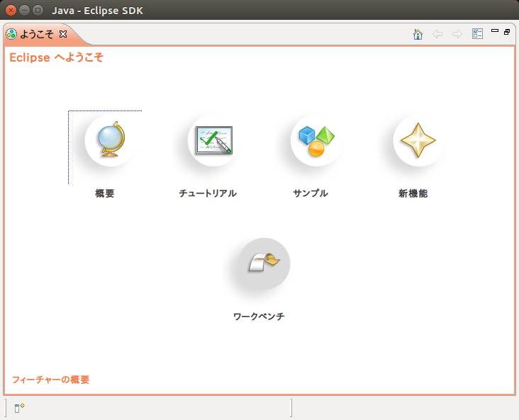Click the Eclipse へようこそ heading
This screenshot has width=519, height=420.
pos(56,57)
